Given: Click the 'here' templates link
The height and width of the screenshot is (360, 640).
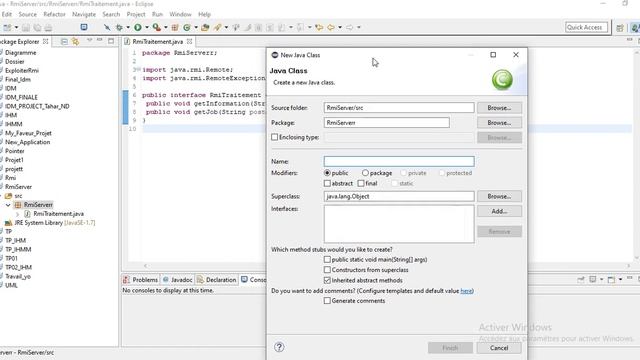Looking at the screenshot, I should coord(466,291).
